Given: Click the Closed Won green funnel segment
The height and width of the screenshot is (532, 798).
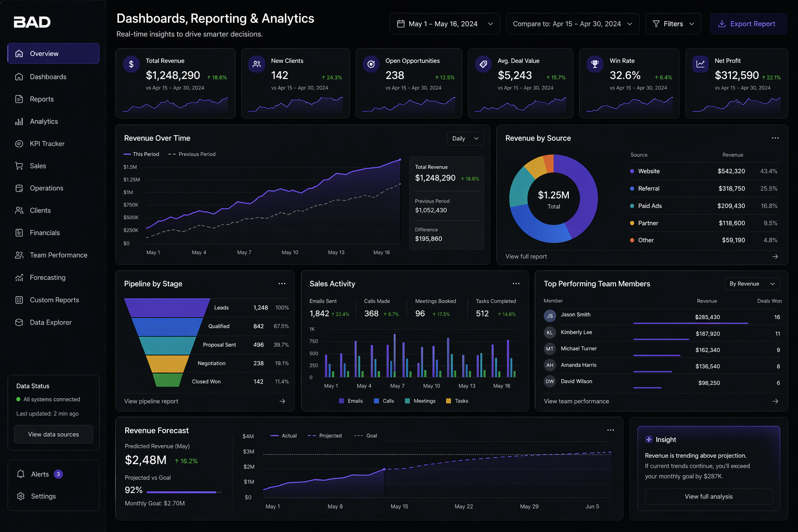Looking at the screenshot, I should coord(167,380).
